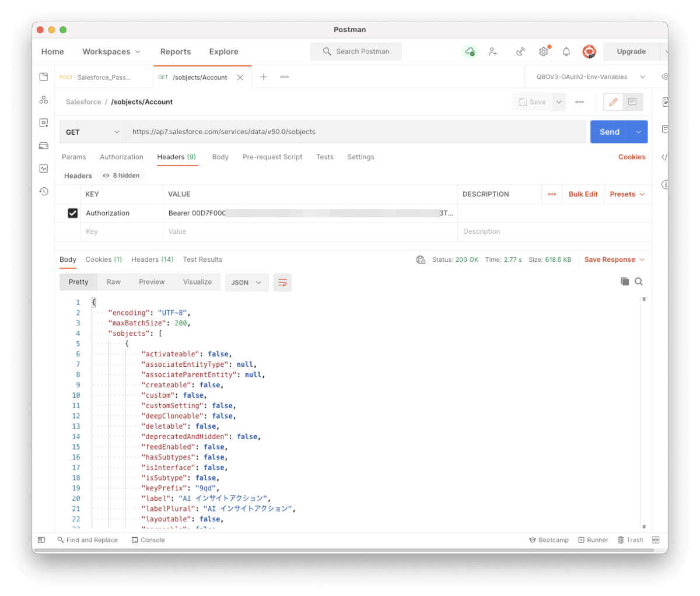This screenshot has height=596, width=700.
Task: Open the Save Response dropdown
Action: pos(614,260)
